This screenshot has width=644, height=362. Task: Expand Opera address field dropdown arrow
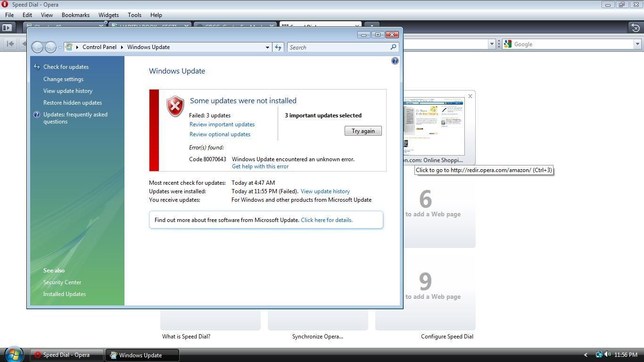click(x=492, y=44)
